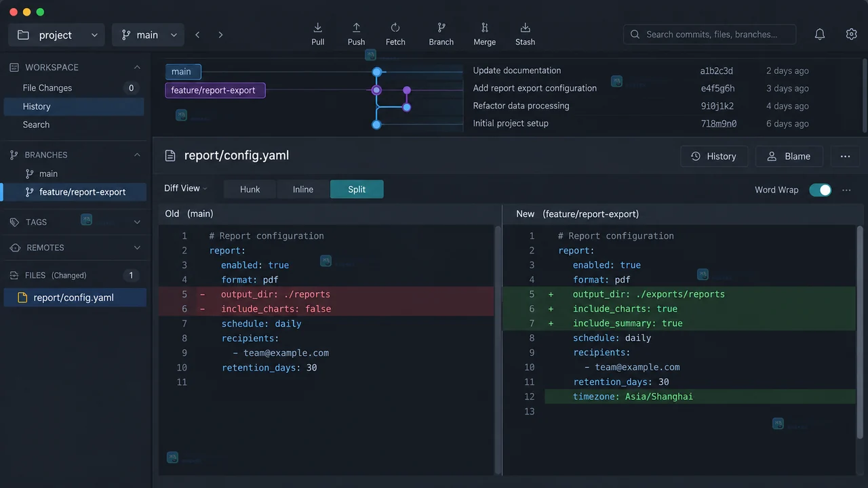The width and height of the screenshot is (868, 488).
Task: Navigate back with left arrow
Action: 197,35
